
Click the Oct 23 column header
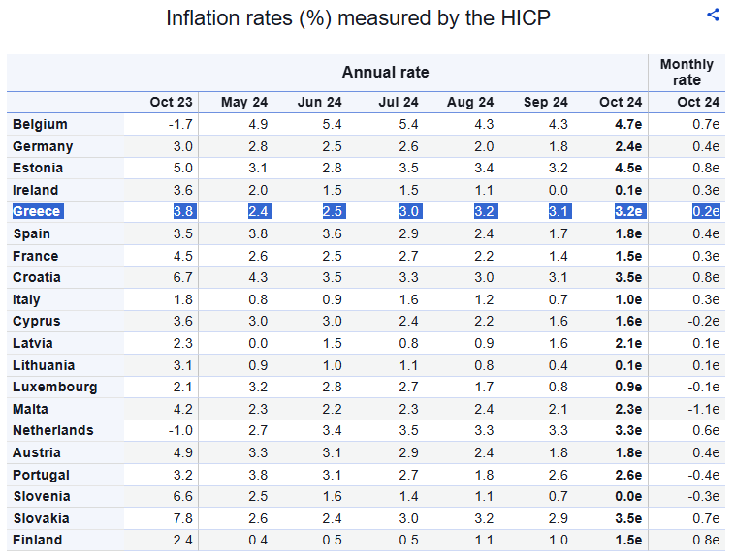coord(172,102)
